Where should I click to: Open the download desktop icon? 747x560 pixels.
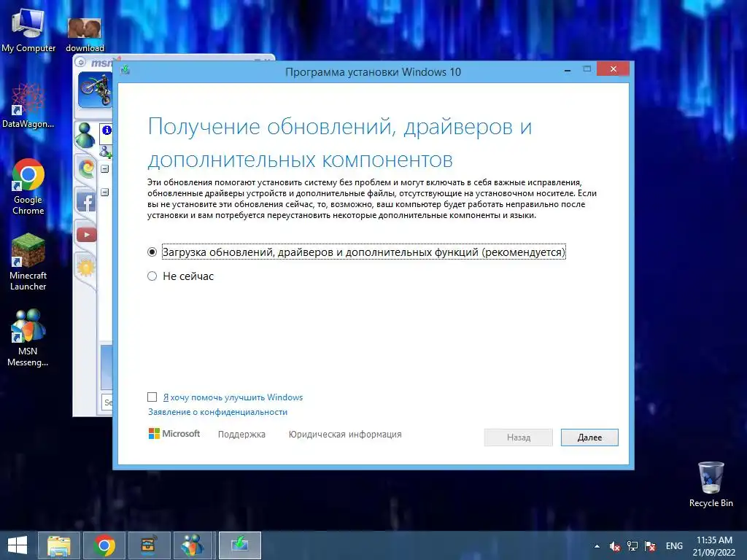tap(85, 34)
